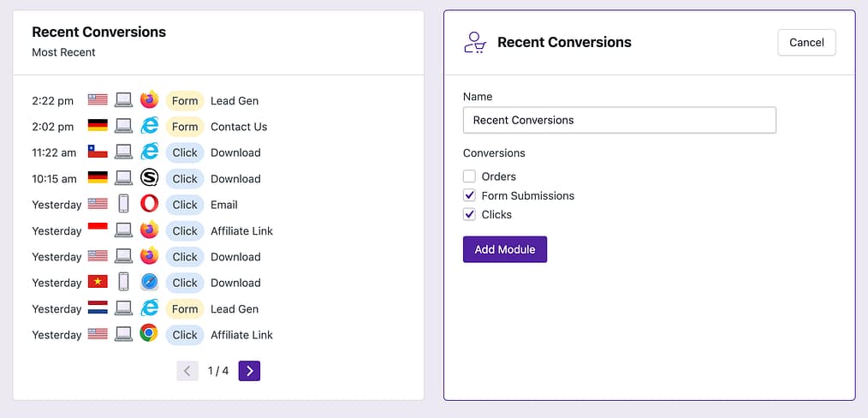Click the previous page arrow button
The image size is (868, 418).
pos(187,371)
